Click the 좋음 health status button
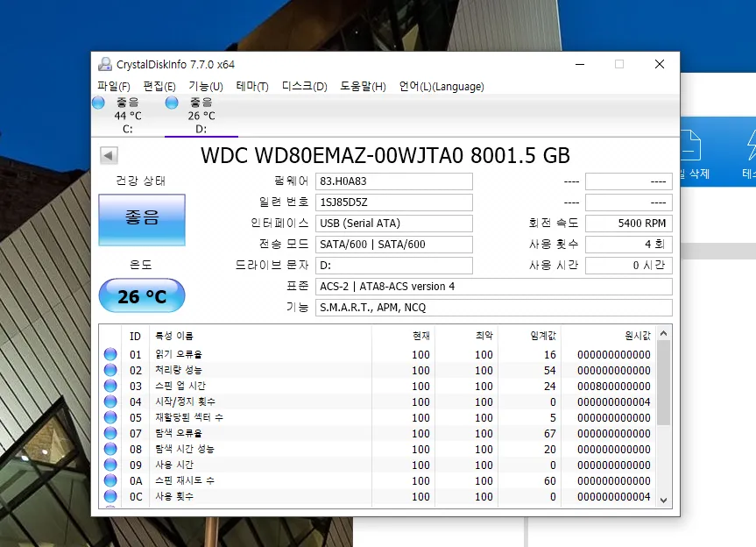This screenshot has width=756, height=547. [142, 220]
